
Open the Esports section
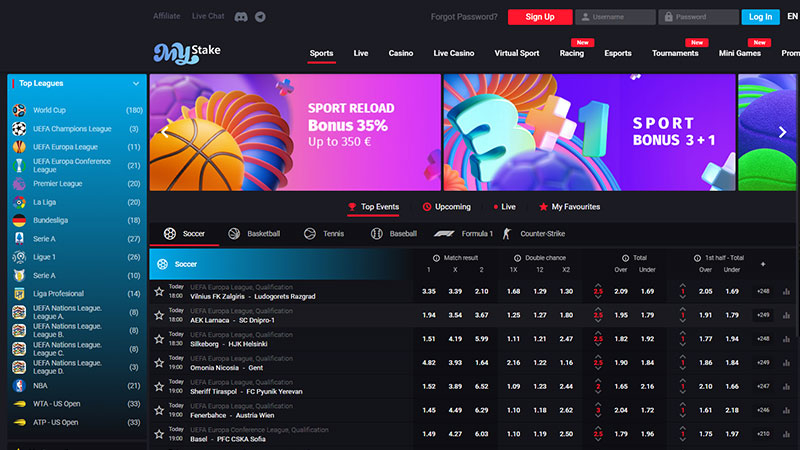coord(618,53)
